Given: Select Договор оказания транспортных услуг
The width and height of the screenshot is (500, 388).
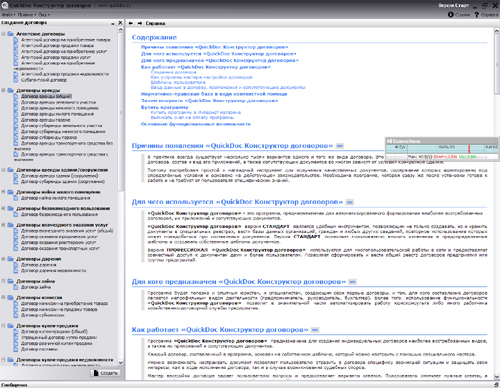Looking at the screenshot, I should pyautogui.click(x=60, y=249).
